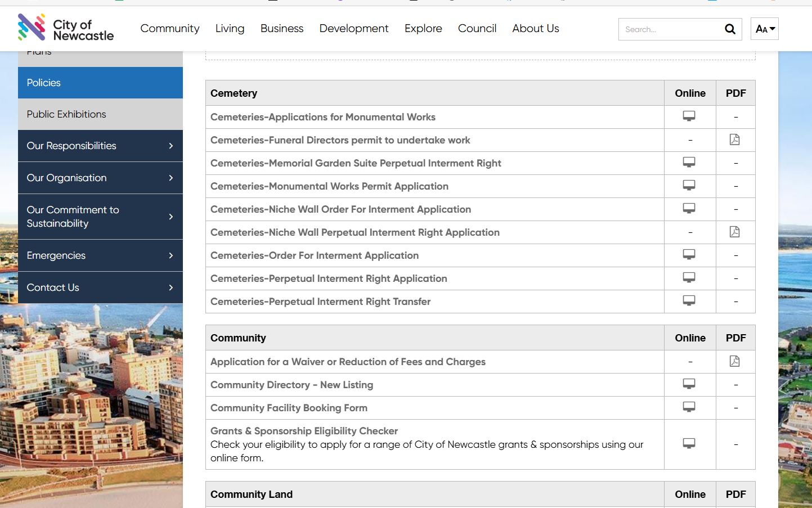Open Cemeteries-Applications for Monumental Works link
Image resolution: width=812 pixels, height=508 pixels.
pyautogui.click(x=323, y=117)
